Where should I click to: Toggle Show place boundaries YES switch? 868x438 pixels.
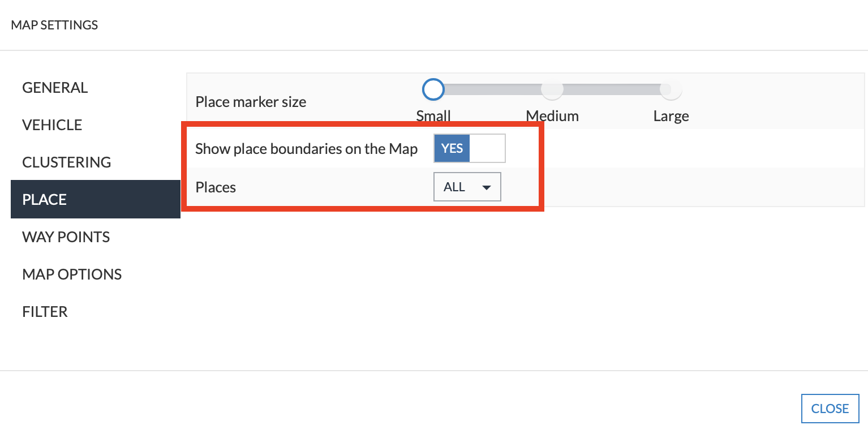click(469, 148)
